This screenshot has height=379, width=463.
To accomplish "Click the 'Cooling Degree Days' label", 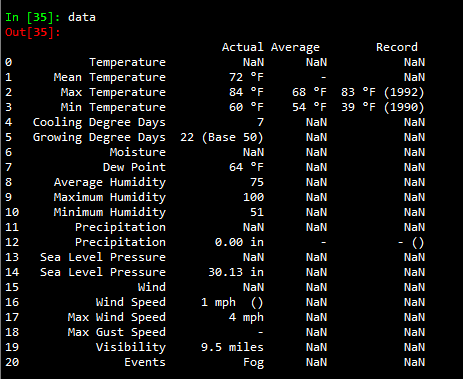I will (99, 122).
